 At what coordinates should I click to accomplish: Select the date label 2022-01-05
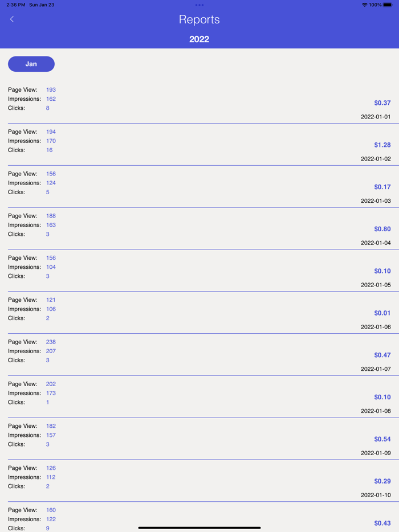(377, 285)
